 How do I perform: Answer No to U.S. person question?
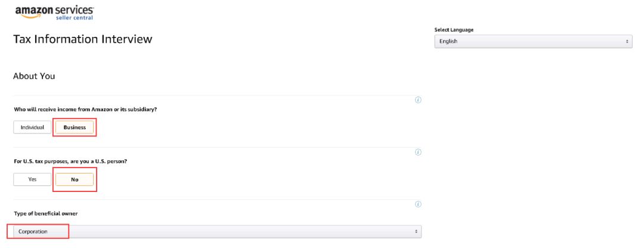tap(75, 179)
